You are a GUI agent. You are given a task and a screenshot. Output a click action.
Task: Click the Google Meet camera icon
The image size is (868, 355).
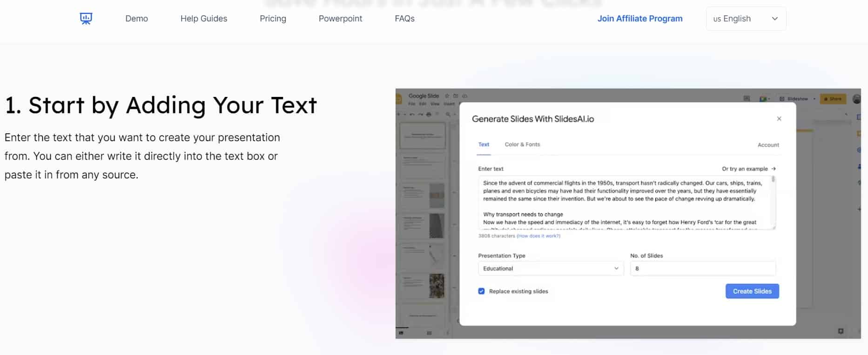762,99
